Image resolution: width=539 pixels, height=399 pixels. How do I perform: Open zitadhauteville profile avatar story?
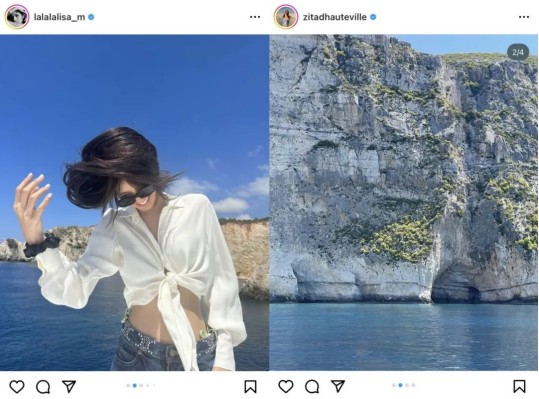[x=286, y=16]
